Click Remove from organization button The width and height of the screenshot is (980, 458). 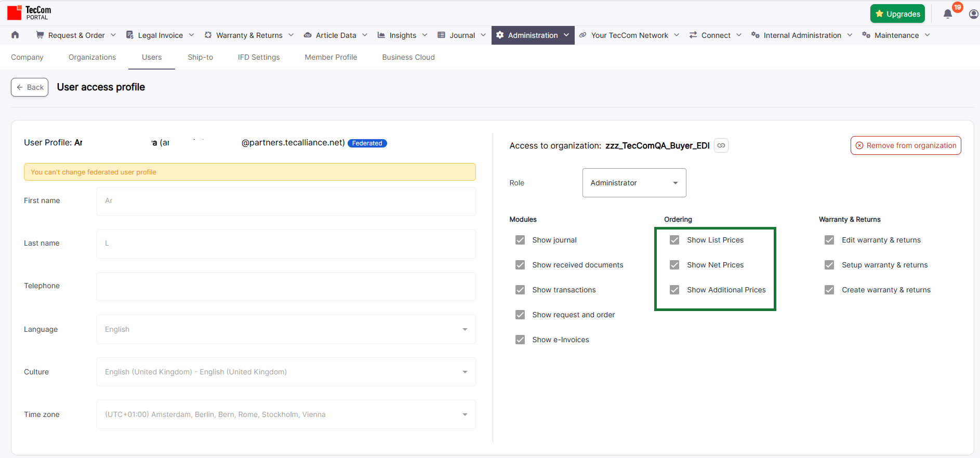click(x=906, y=145)
